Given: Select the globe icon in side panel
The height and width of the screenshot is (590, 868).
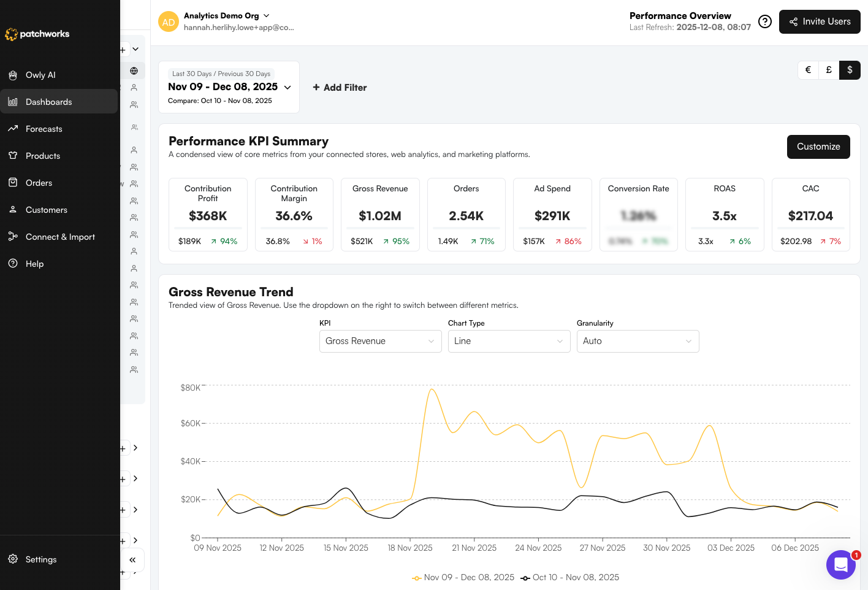Looking at the screenshot, I should (x=134, y=71).
